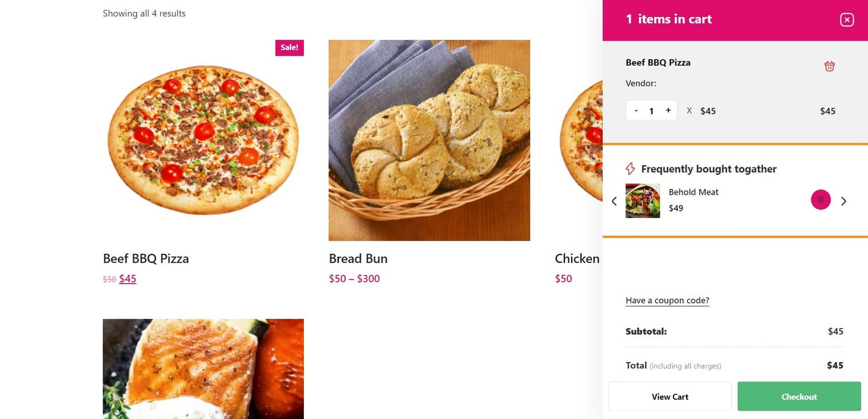Add Behold Meat via the pink cart icon
Screen dimensions: 868x419
click(x=821, y=200)
